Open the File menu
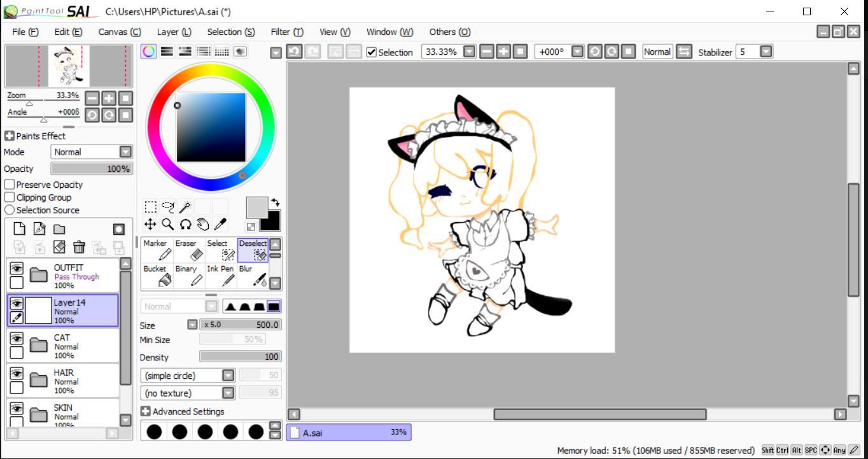Screen dimensions: 868x459 click(x=25, y=32)
